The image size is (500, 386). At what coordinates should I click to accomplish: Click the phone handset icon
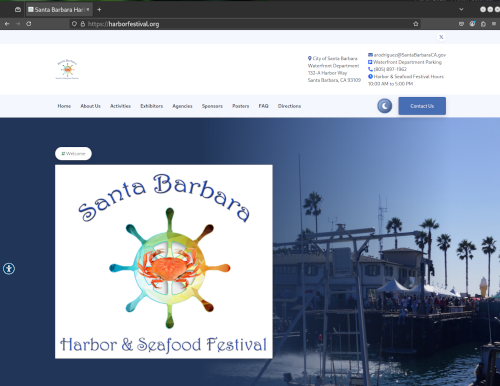370,69
